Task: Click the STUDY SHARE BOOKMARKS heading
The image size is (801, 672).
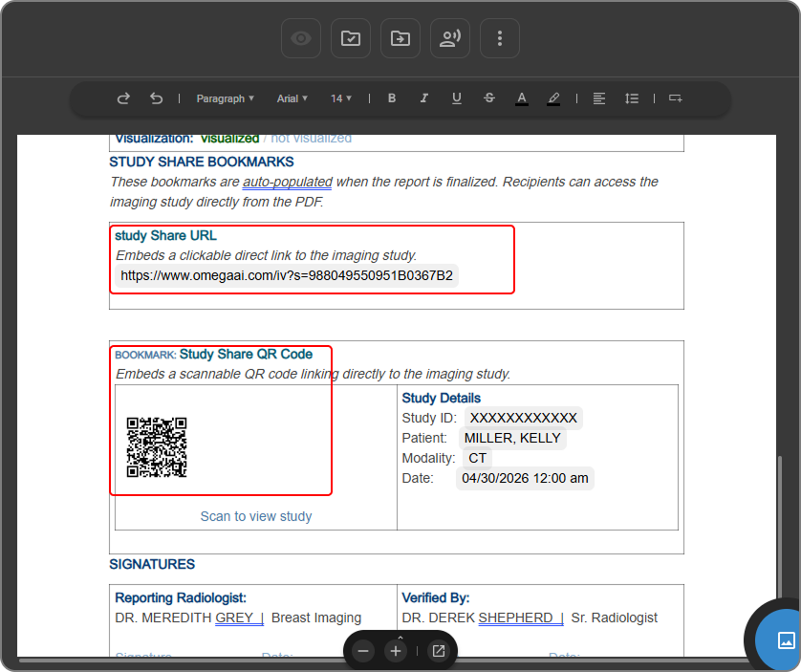Action: pos(202,162)
